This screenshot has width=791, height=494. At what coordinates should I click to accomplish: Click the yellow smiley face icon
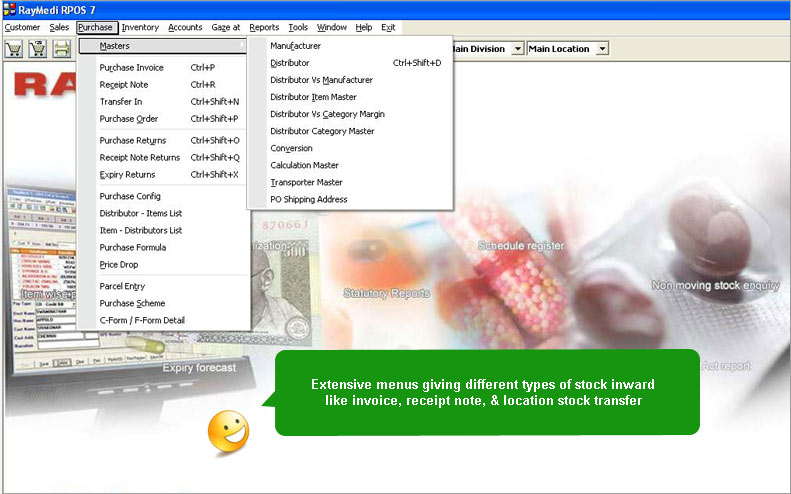click(227, 431)
